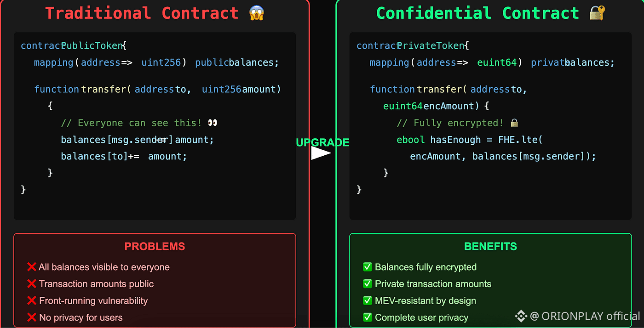Image resolution: width=644 pixels, height=328 pixels.
Task: Click the screaming face emoji icon
Action: tap(257, 13)
